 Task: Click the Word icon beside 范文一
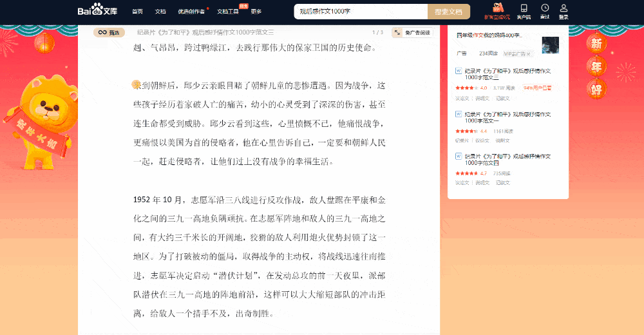(x=459, y=114)
